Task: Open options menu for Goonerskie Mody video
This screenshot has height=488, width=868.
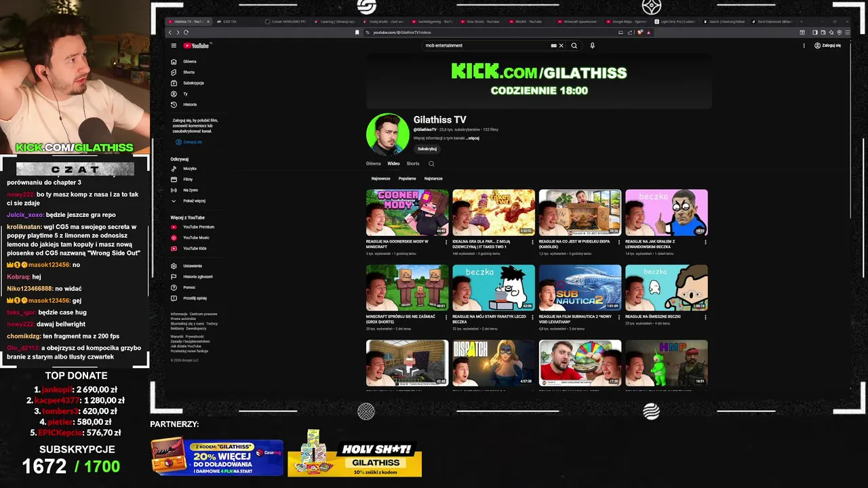Action: pyautogui.click(x=446, y=242)
